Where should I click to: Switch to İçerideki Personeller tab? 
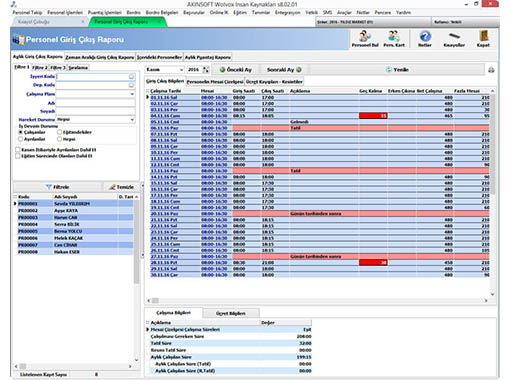click(159, 57)
